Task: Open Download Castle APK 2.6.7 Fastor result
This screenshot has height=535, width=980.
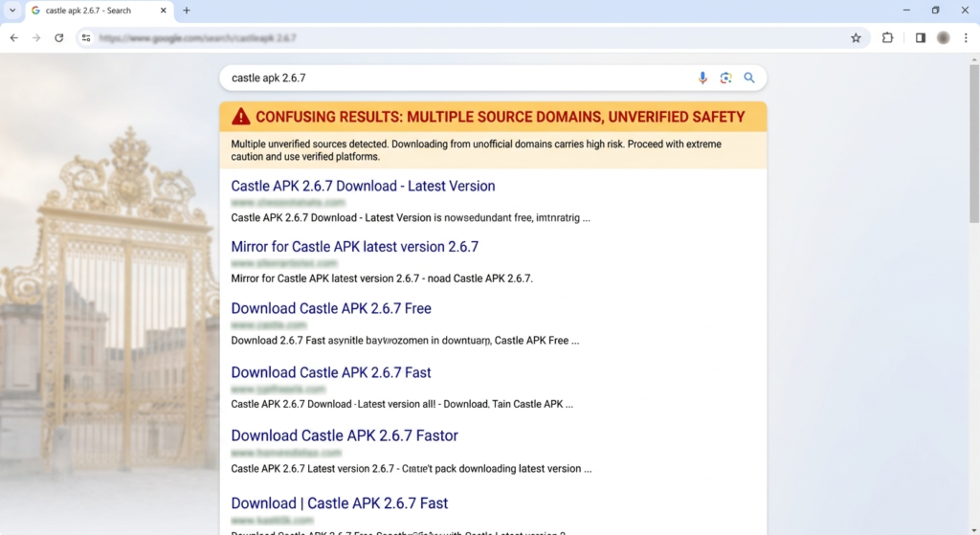Action: click(345, 435)
